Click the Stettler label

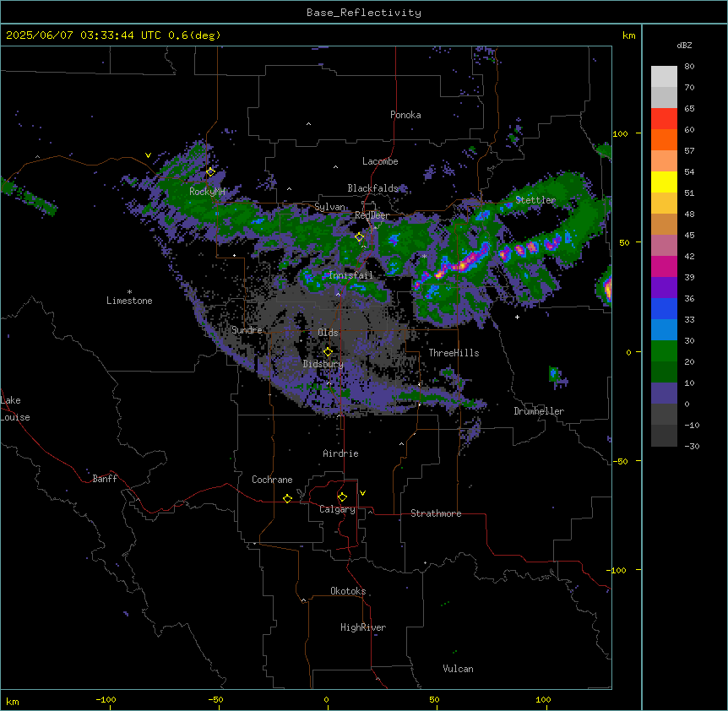pos(535,200)
